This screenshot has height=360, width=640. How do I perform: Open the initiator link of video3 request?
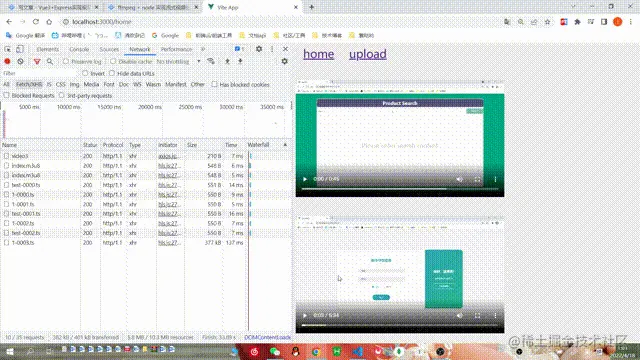168,156
